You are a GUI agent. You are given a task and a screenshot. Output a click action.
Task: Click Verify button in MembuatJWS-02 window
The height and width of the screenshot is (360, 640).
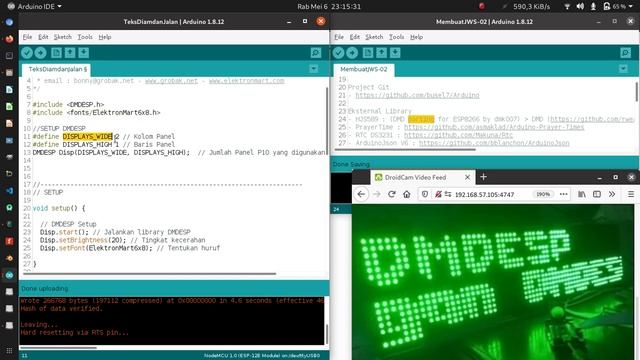pyautogui.click(x=338, y=53)
